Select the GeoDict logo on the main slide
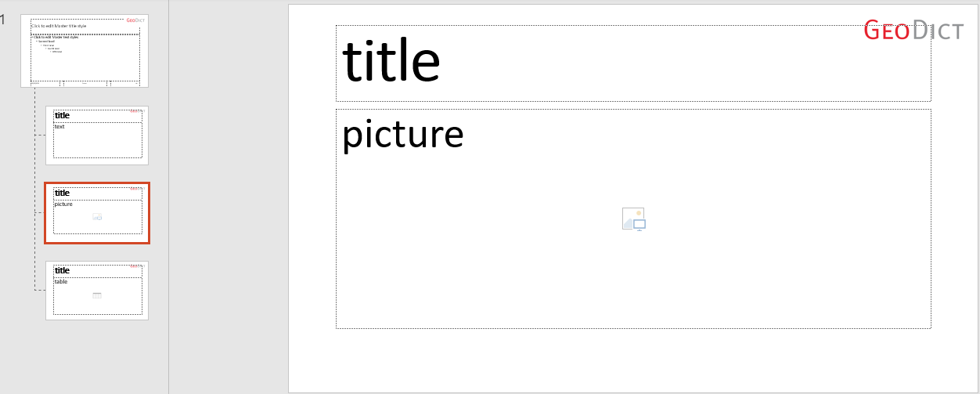 pos(913,31)
